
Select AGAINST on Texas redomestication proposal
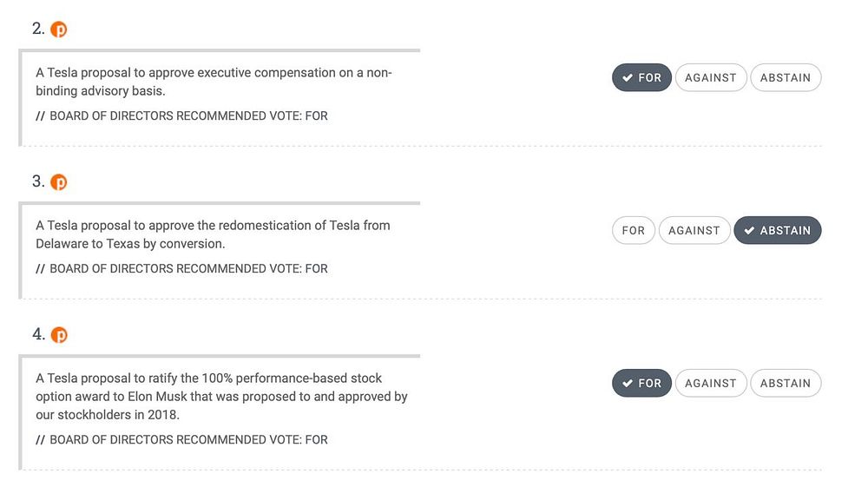tap(694, 230)
